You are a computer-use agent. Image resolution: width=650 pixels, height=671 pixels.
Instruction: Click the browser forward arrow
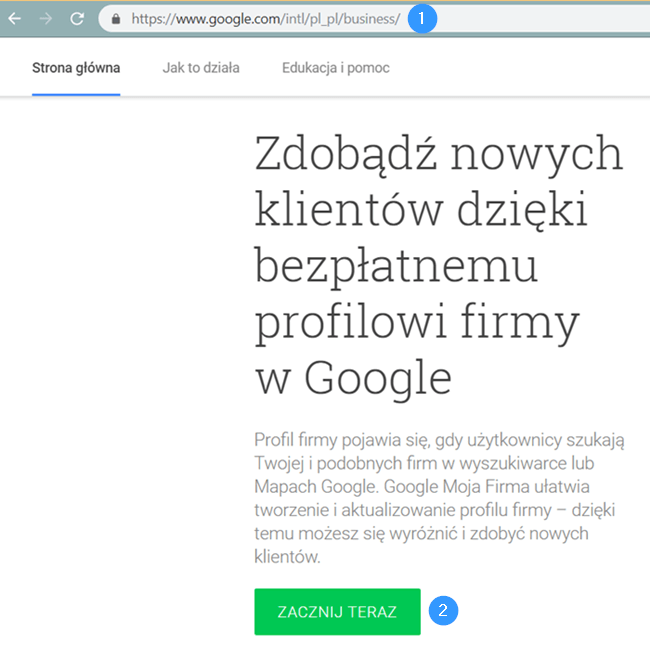46,19
